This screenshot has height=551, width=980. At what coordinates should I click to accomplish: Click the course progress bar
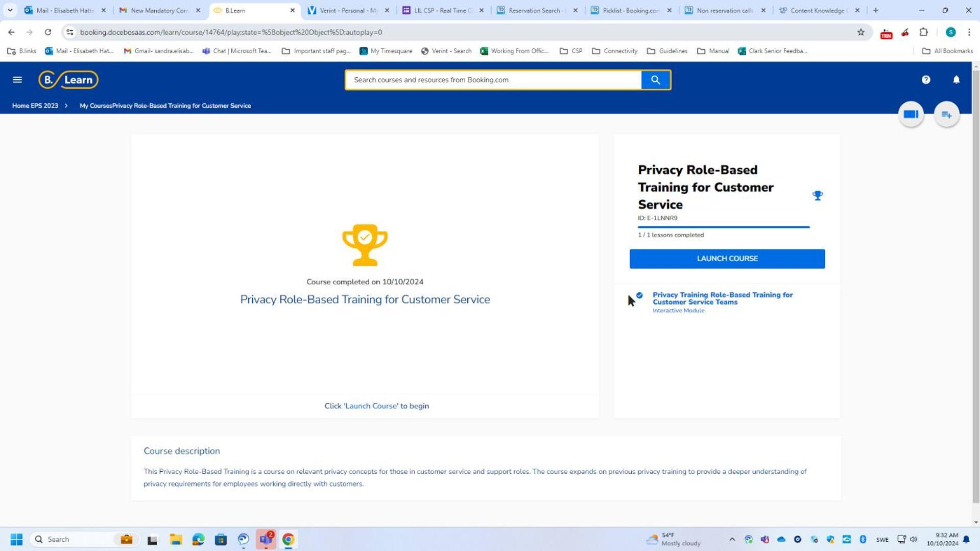point(723,227)
